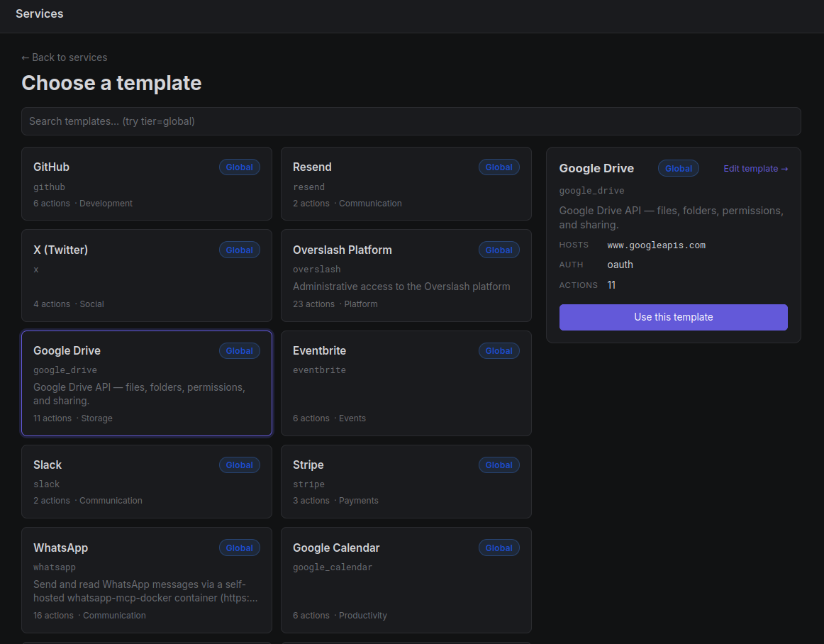
Task: Click the Use this template button
Action: click(673, 317)
